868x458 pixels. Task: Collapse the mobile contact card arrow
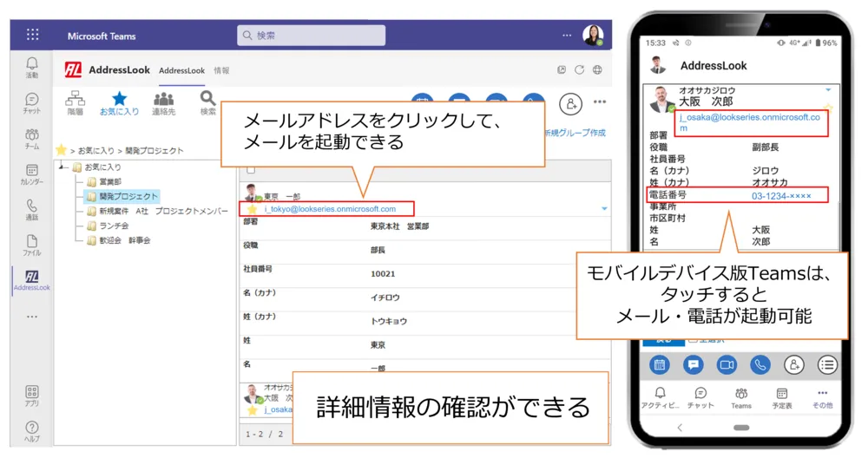pos(828,90)
